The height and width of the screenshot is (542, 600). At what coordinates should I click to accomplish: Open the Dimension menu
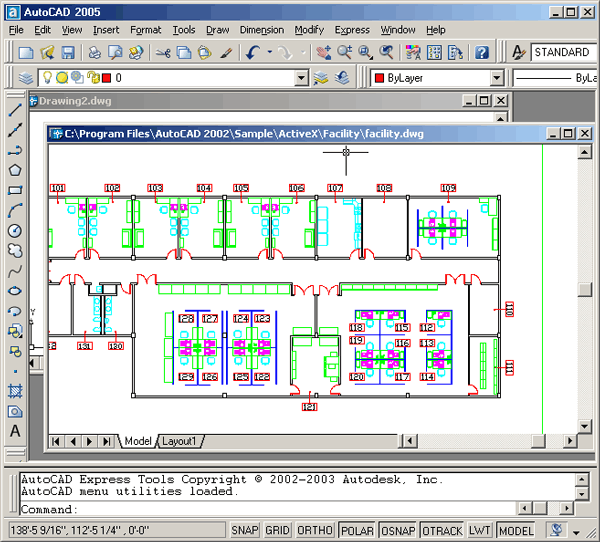click(x=262, y=30)
